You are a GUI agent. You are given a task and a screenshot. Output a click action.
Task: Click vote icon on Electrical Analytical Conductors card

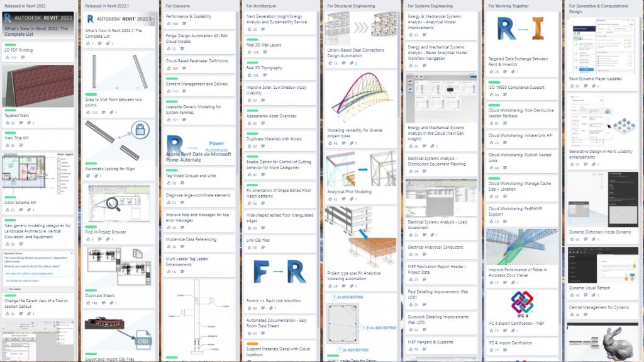pos(411,254)
